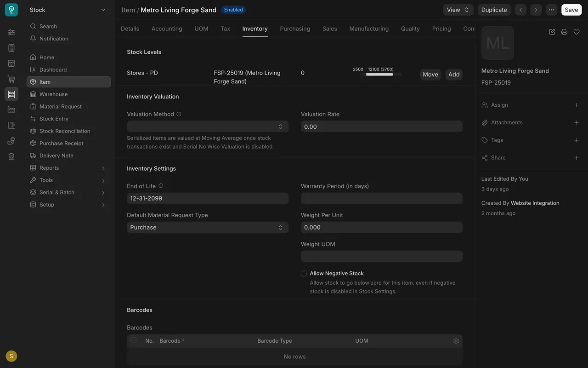
Task: Click the End of Life date field
Action: pyautogui.click(x=208, y=198)
